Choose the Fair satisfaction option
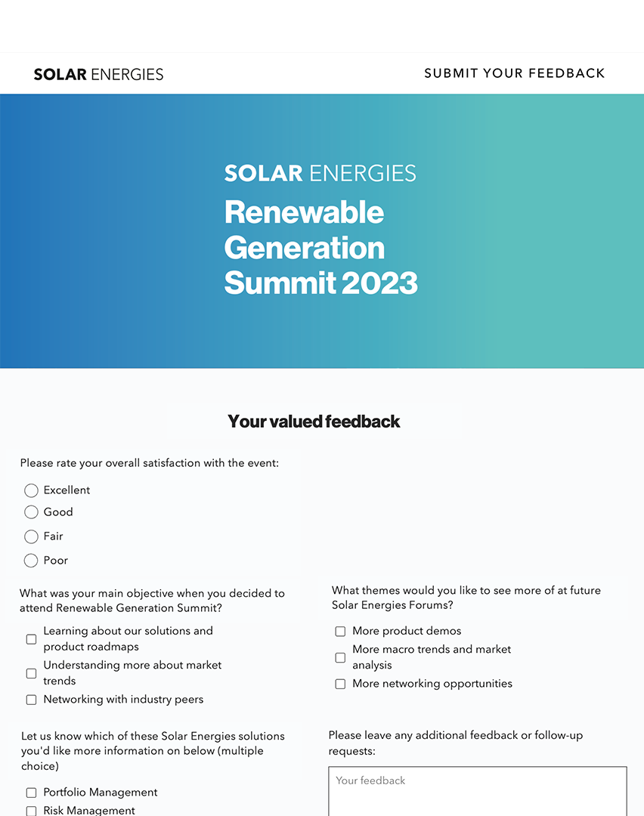This screenshot has height=816, width=644. (x=31, y=536)
